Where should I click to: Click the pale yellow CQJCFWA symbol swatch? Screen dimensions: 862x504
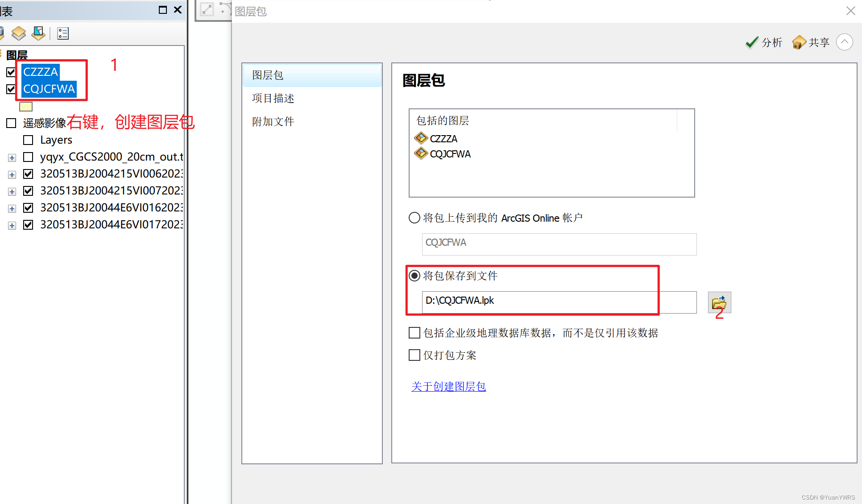[26, 107]
